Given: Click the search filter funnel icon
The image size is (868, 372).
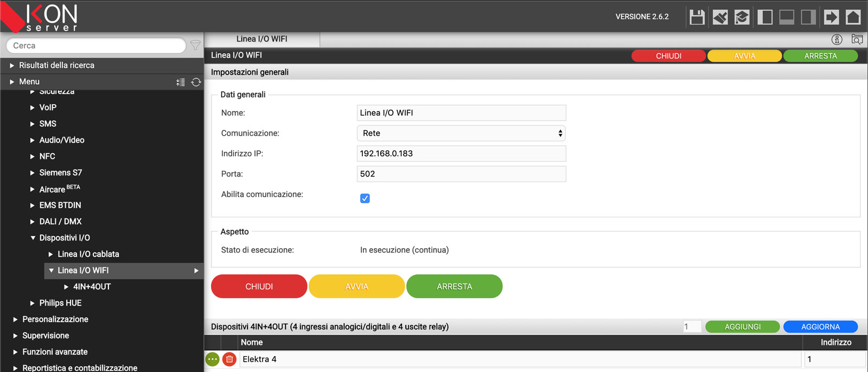Looking at the screenshot, I should point(195,45).
